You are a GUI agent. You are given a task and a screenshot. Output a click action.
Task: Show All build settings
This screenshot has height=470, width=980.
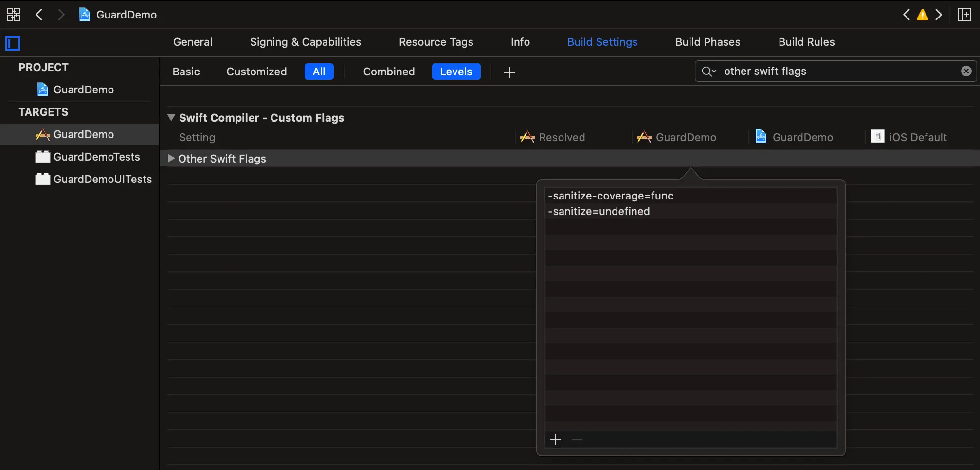tap(319, 72)
